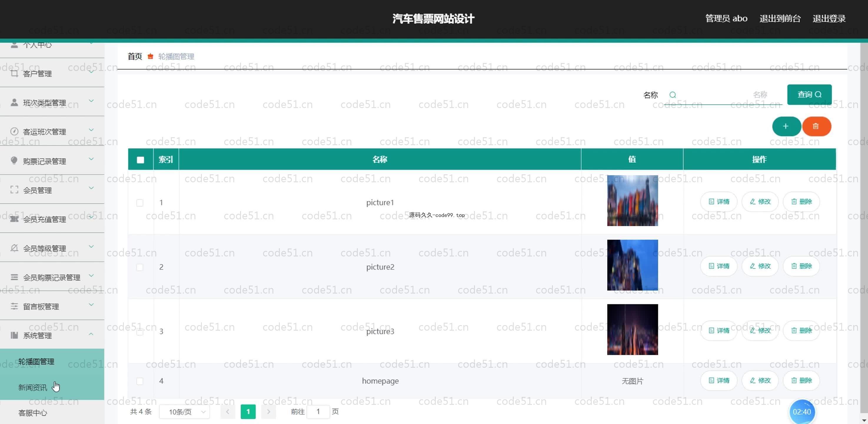Viewport: 868px width, 424px height.
Task: Click 删除 button for picture1
Action: (x=801, y=202)
